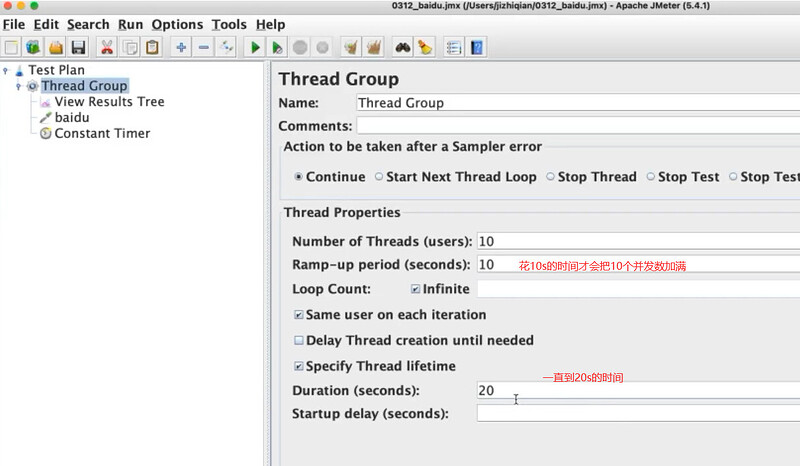Clear results with single broom icon
The width and height of the screenshot is (800, 466).
click(x=351, y=47)
